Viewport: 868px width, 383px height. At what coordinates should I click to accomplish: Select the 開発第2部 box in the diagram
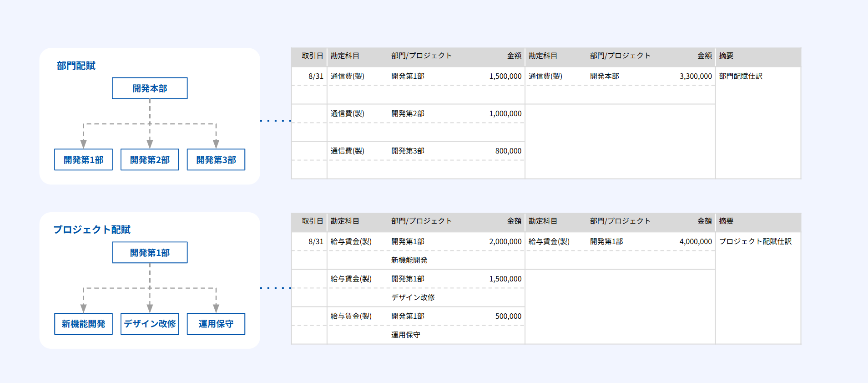coord(150,160)
